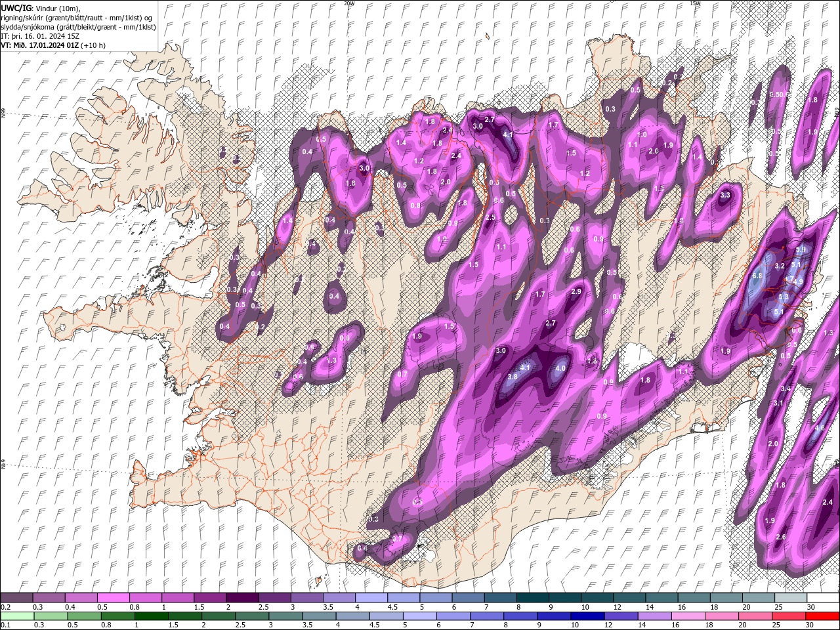Image resolution: width=840 pixels, height=630 pixels.
Task: Click the 3.3 precipitation value on the map
Action: [x=725, y=195]
